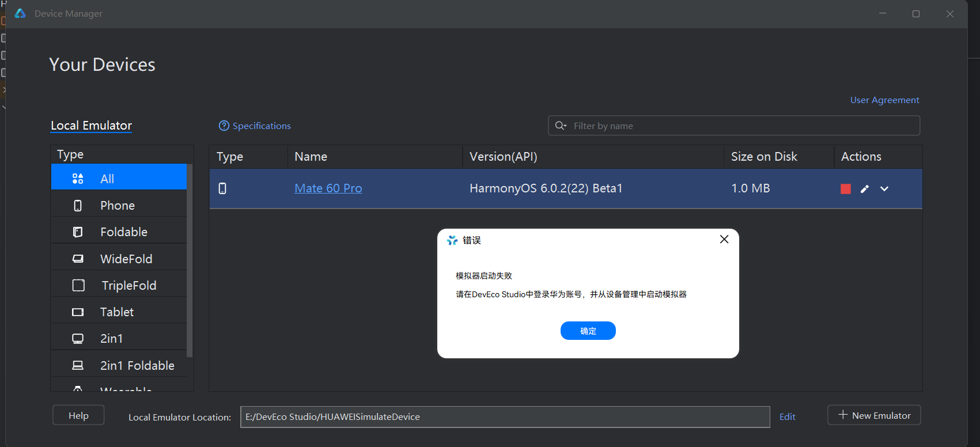
Task: Click the search magnifier icon in filter box
Action: click(560, 126)
